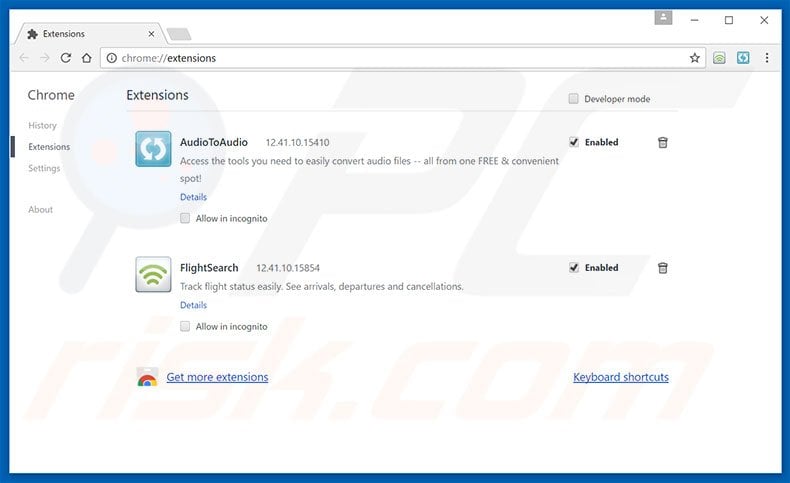Uncheck Enabled for AudioToAudio
This screenshot has height=483, width=790.
pyautogui.click(x=573, y=142)
